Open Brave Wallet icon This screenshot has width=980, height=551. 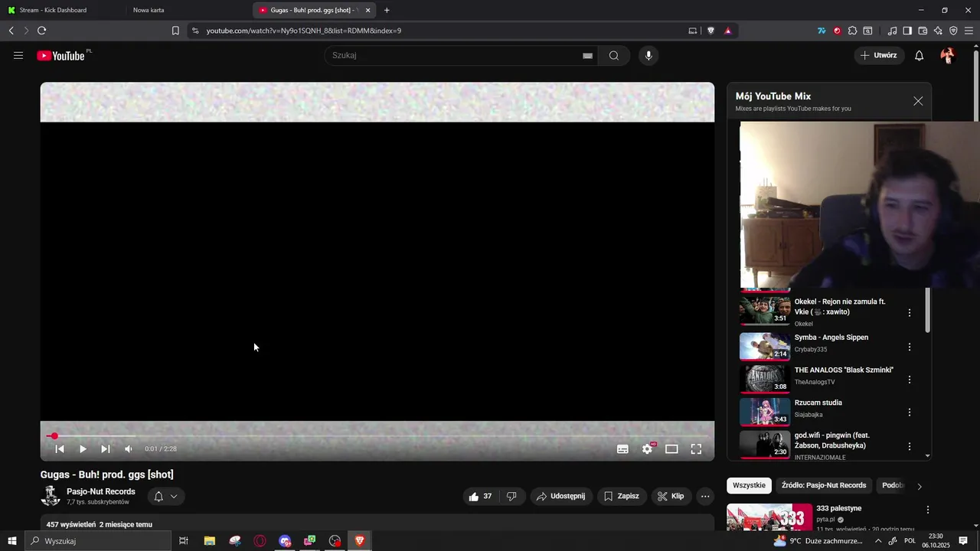923,31
